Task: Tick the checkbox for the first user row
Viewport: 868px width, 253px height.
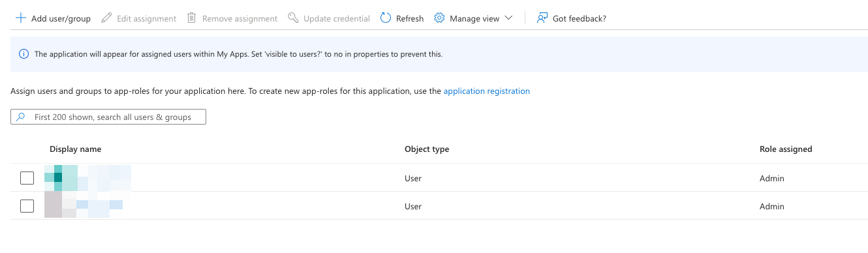Action: point(27,178)
